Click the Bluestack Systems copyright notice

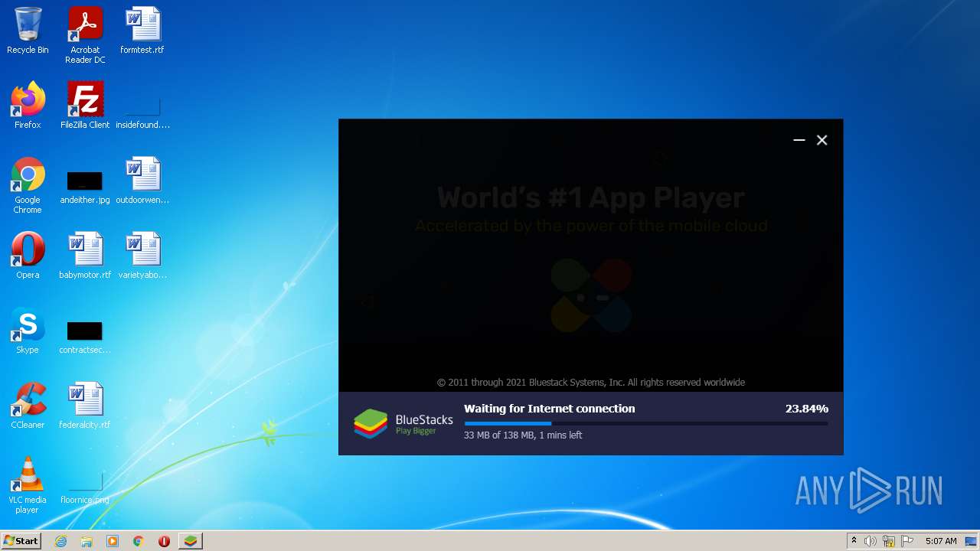pos(591,383)
